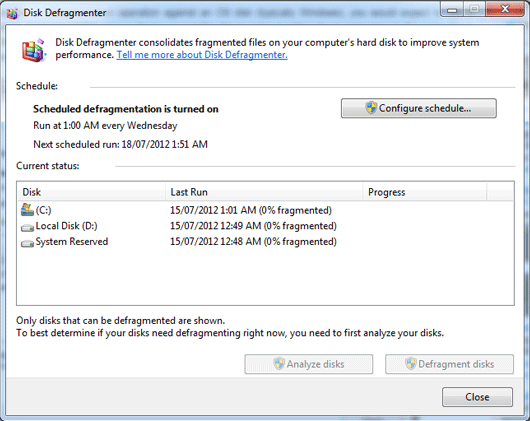The height and width of the screenshot is (421, 530).
Task: Click the Disk Defragmenter title bar icon
Action: [12, 14]
